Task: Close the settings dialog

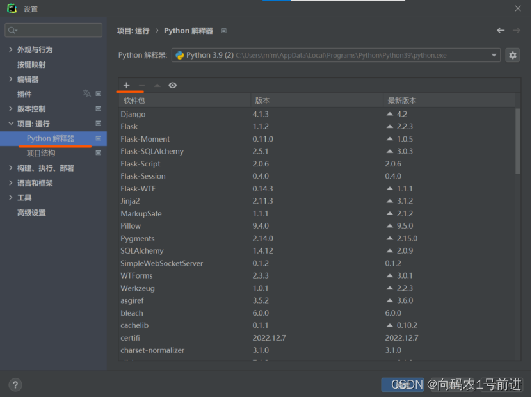Action: [518, 8]
